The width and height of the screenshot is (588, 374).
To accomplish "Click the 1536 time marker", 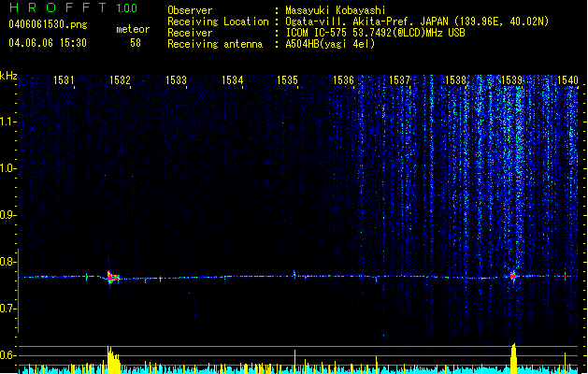I will [x=343, y=80].
